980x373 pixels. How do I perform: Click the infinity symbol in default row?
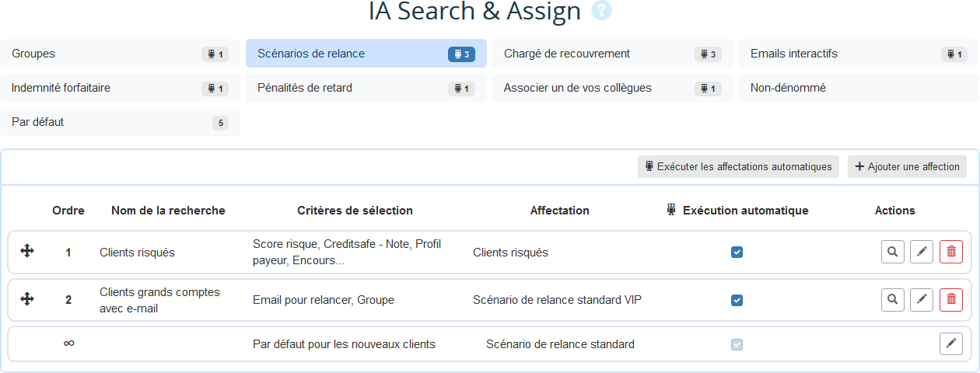tap(68, 343)
